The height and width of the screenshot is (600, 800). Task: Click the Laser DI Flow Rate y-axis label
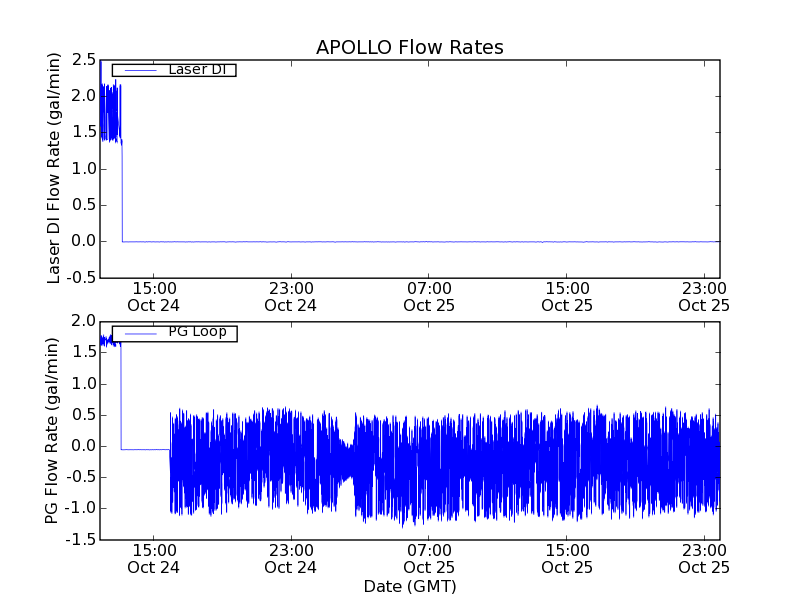point(55,168)
